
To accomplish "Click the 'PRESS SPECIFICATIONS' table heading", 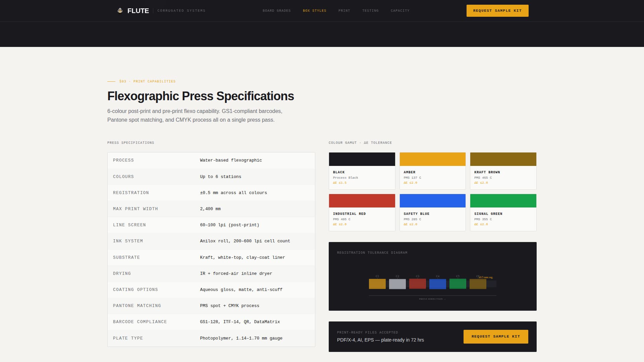I will 131,143.
